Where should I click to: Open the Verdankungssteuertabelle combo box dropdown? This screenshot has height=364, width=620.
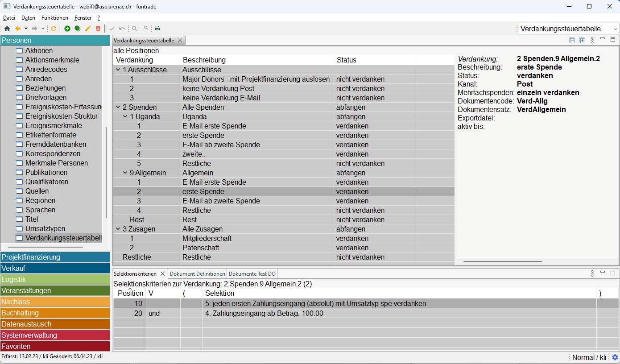(616, 29)
